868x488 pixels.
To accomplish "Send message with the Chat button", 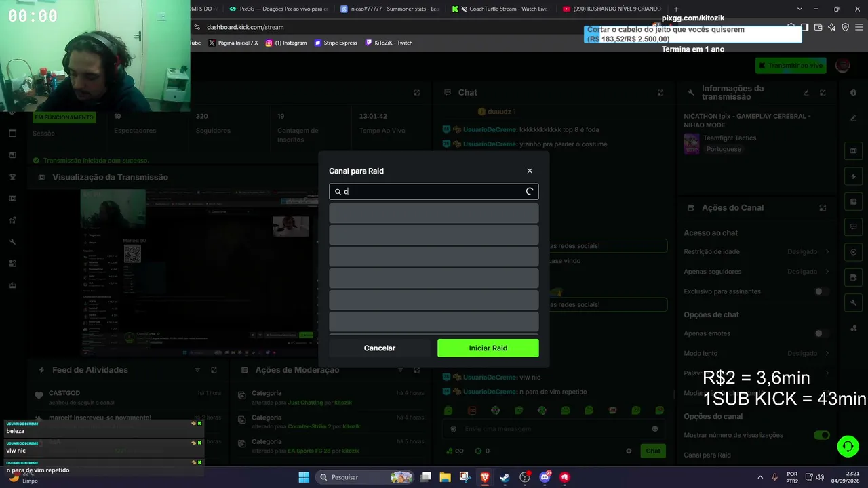I will (x=653, y=451).
